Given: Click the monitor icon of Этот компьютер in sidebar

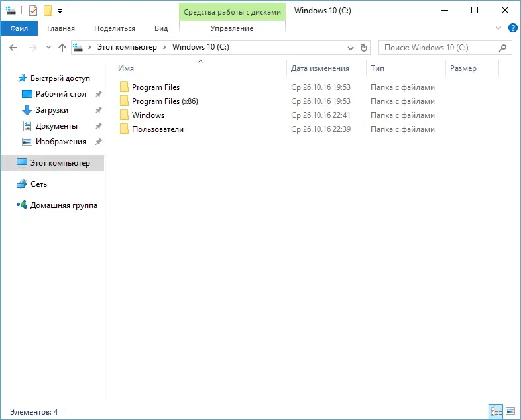Looking at the screenshot, I should coord(22,163).
